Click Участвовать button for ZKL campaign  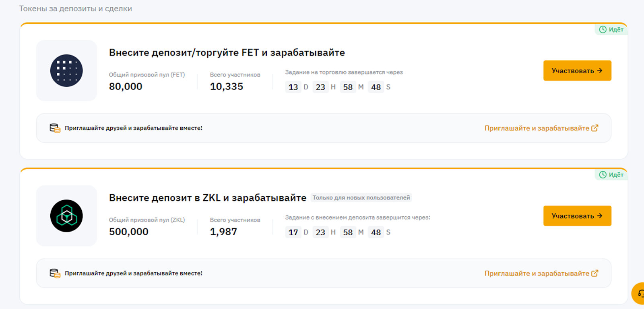click(577, 216)
